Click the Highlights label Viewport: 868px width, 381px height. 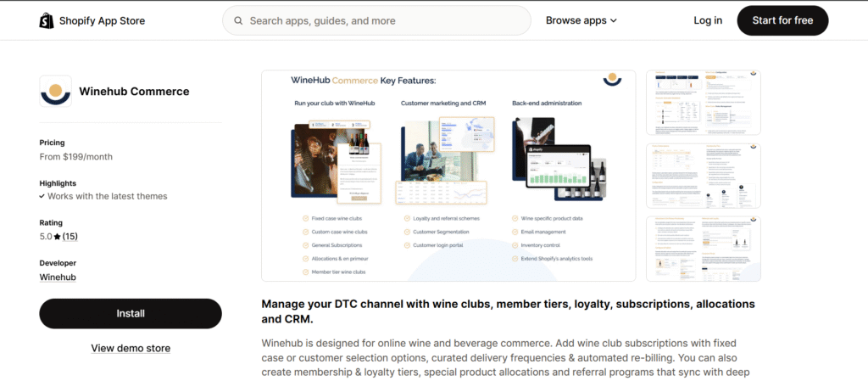pos(58,182)
